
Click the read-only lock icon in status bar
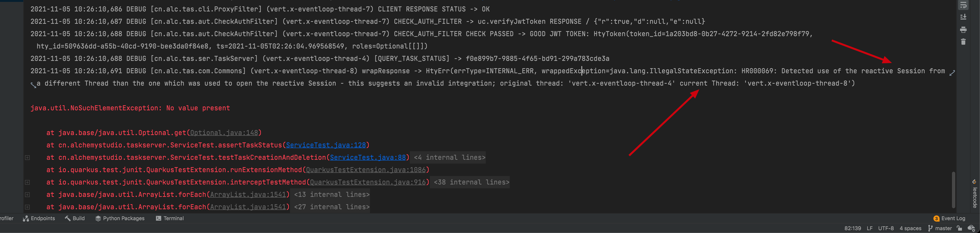coord(960,228)
